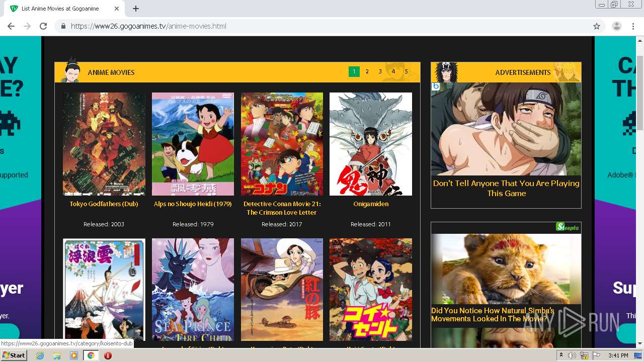
Task: Open the Detective Conan Movie 21 poster
Action: pyautogui.click(x=282, y=144)
